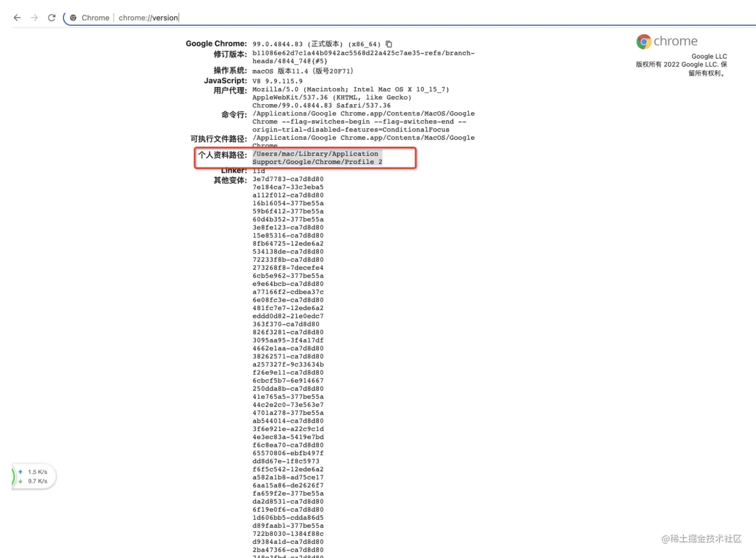Image resolution: width=756 pixels, height=558 pixels.
Task: Click variation 7e184ca7-33c3eba5
Action: coord(288,187)
